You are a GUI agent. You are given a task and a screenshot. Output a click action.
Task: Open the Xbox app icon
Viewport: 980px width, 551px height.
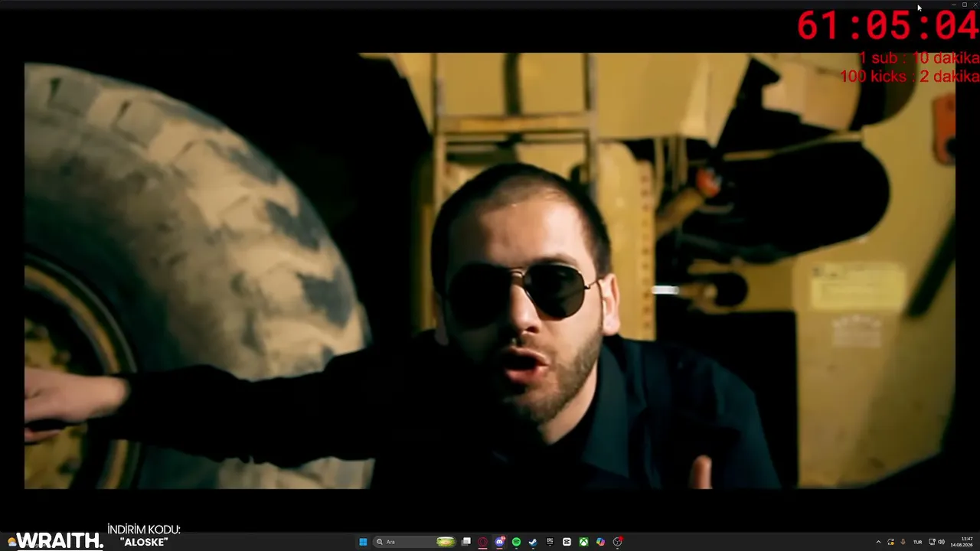[583, 542]
